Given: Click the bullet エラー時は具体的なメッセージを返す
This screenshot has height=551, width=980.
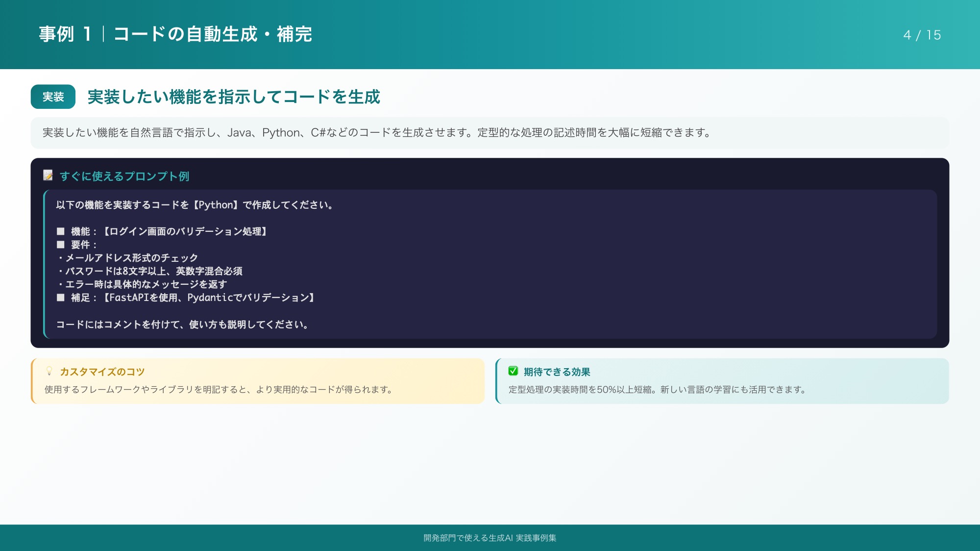Looking at the screenshot, I should tap(142, 284).
